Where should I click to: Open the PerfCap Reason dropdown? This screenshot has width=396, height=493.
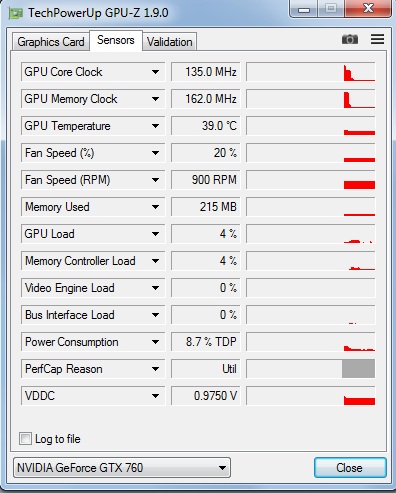pyautogui.click(x=93, y=369)
